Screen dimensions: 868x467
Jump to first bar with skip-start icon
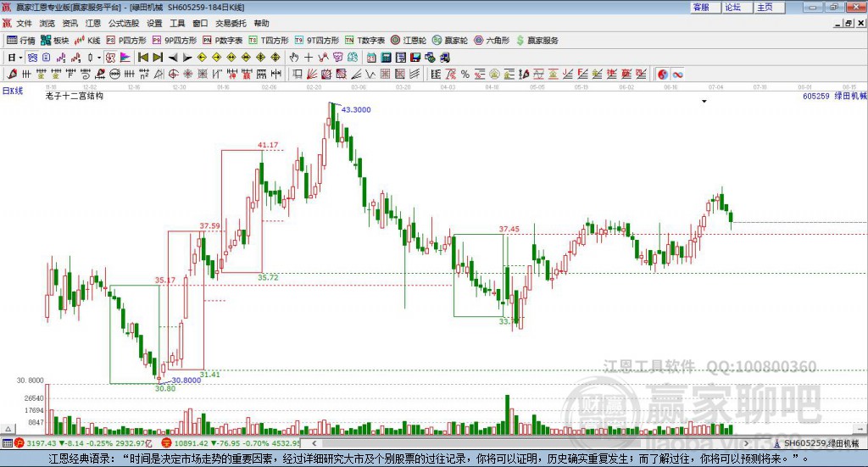click(142, 58)
